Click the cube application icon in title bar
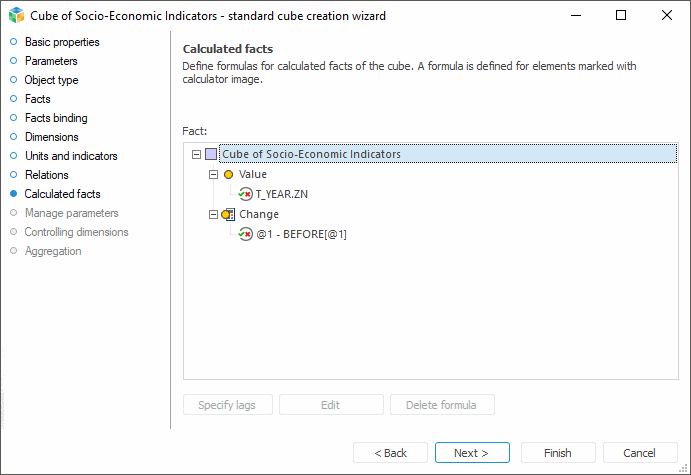The image size is (691, 475). tap(15, 16)
